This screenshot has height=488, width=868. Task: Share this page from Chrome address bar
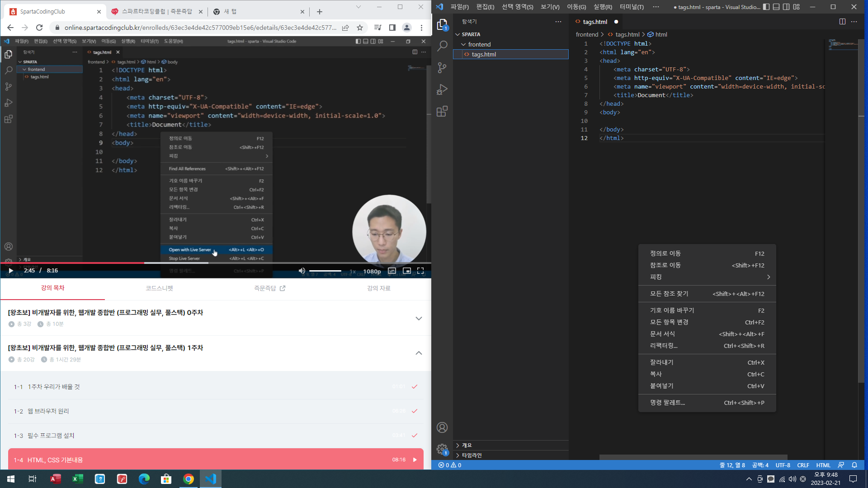click(x=345, y=28)
